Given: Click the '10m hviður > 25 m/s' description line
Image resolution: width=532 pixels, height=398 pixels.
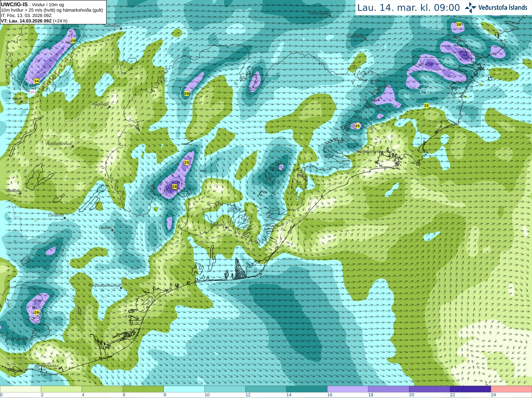Looking at the screenshot, I should [52, 10].
